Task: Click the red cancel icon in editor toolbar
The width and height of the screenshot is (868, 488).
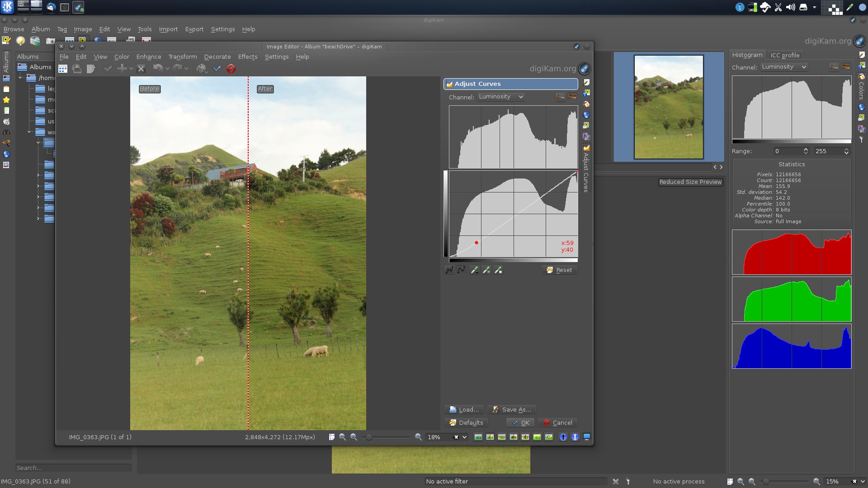Action: tap(231, 69)
